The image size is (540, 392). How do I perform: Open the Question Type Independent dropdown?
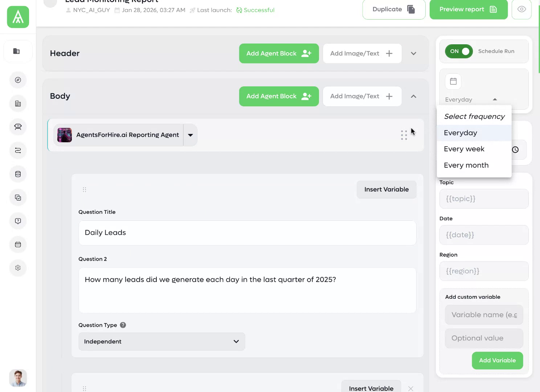click(162, 342)
